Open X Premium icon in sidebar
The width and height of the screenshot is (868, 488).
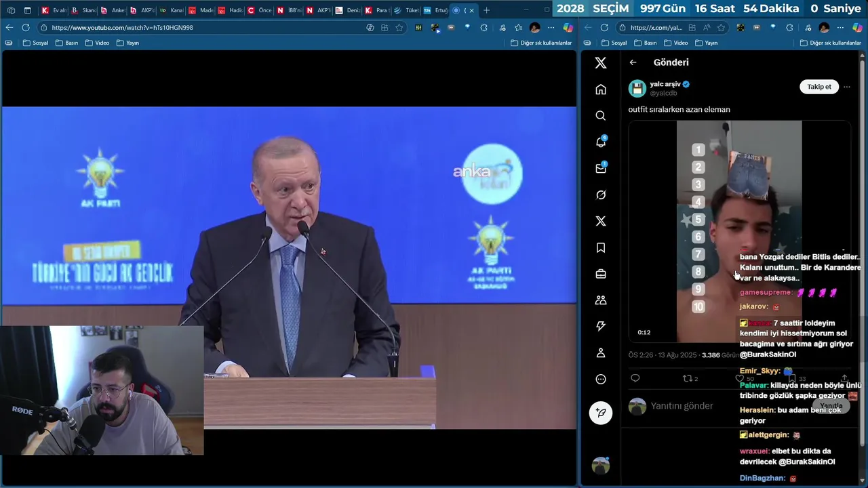pyautogui.click(x=600, y=221)
